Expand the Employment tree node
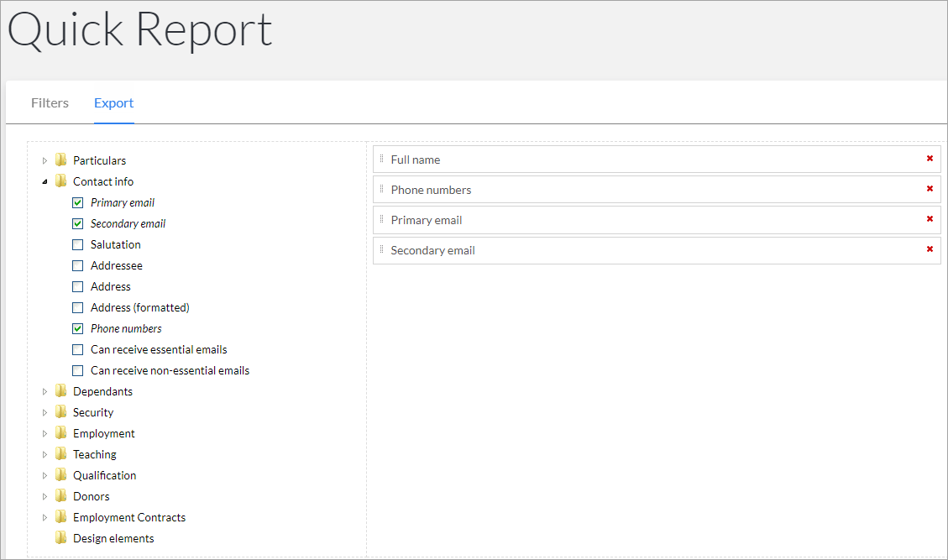The image size is (948, 560). tap(45, 433)
